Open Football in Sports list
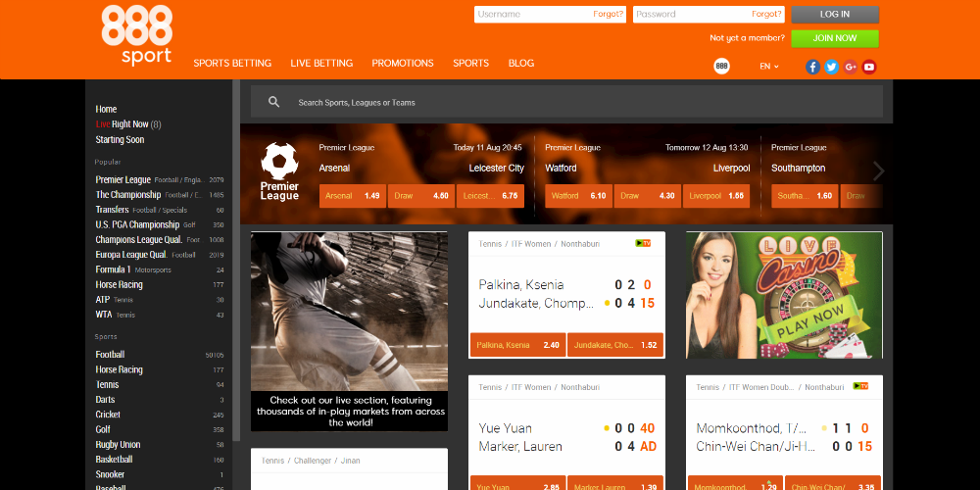Screen dimensions: 980x490 tap(160, 355)
